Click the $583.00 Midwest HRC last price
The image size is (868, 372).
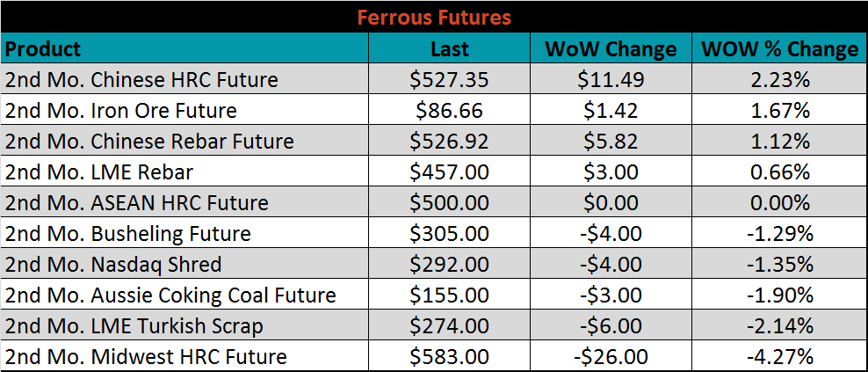click(450, 356)
